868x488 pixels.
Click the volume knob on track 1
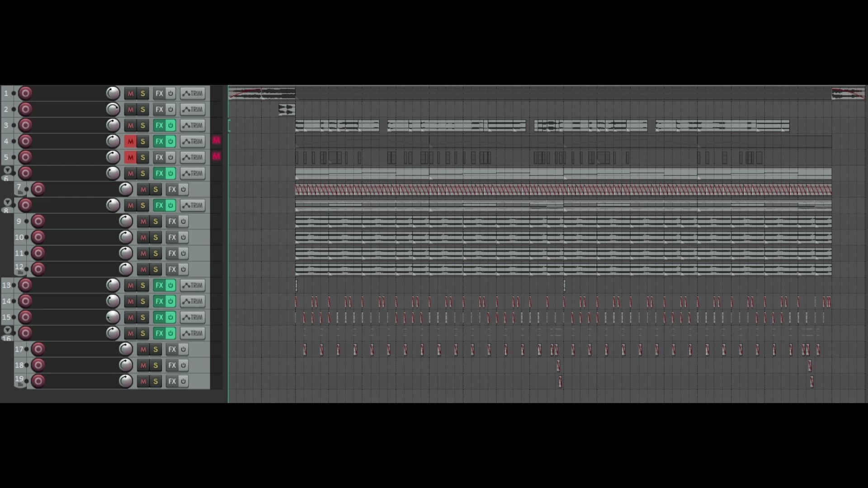pos(113,94)
